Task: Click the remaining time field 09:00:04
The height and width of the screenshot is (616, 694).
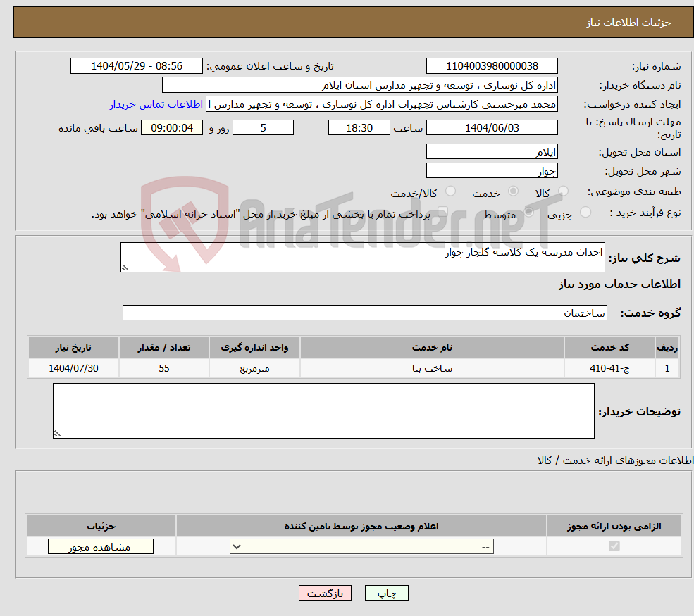Action: coord(172,128)
